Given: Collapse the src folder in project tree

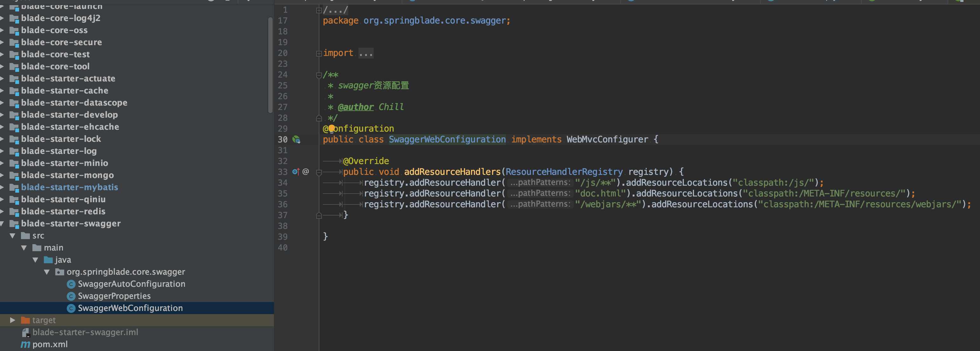Looking at the screenshot, I should [13, 236].
